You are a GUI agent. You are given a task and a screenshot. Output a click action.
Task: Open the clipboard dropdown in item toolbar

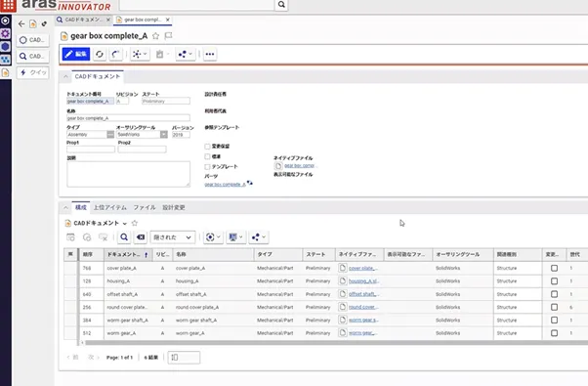(x=162, y=54)
